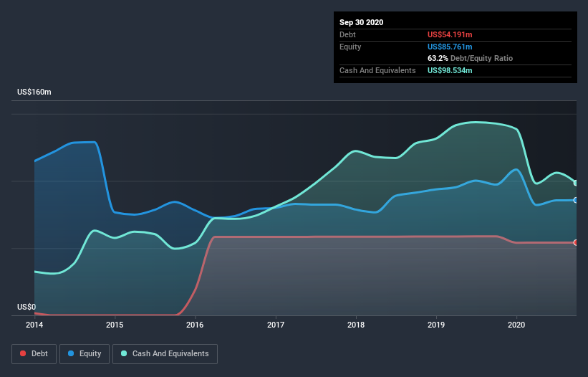Select the 2020 axis label

point(516,325)
